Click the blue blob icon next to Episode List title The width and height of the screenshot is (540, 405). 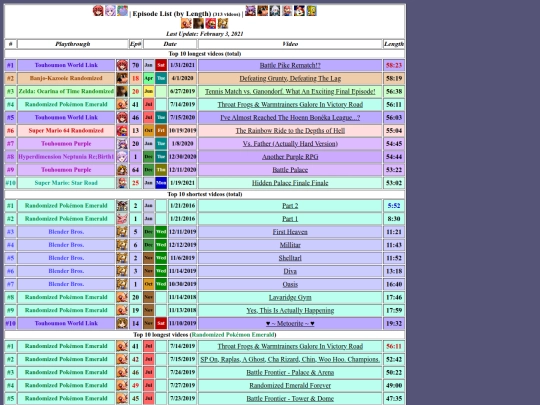122,11
